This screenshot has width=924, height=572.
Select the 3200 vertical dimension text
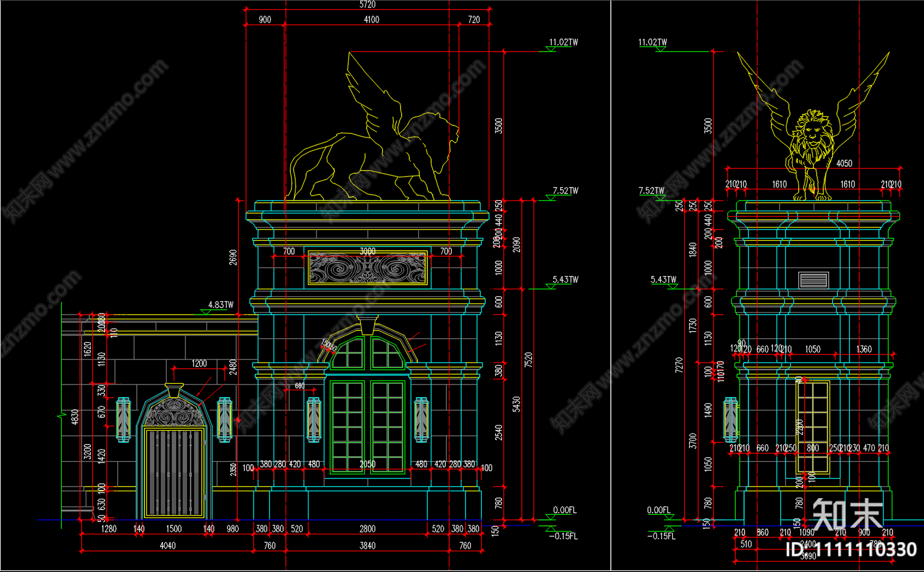[87, 451]
